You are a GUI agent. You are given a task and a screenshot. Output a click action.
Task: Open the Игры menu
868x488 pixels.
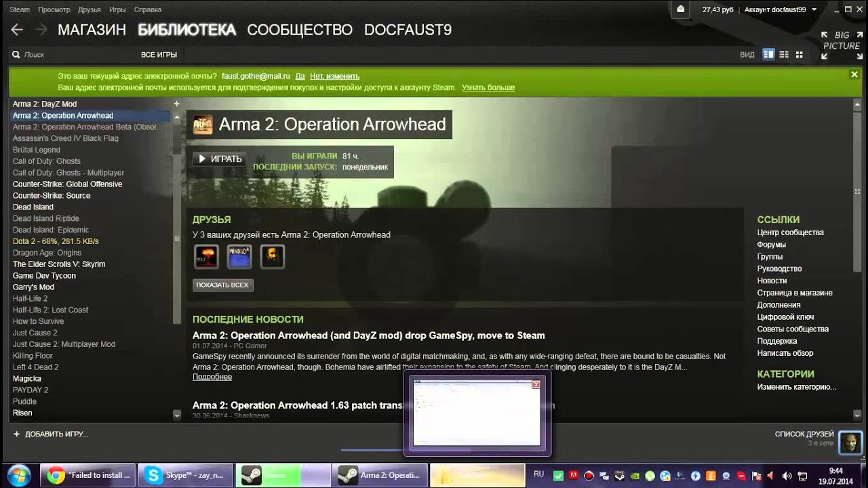[117, 9]
